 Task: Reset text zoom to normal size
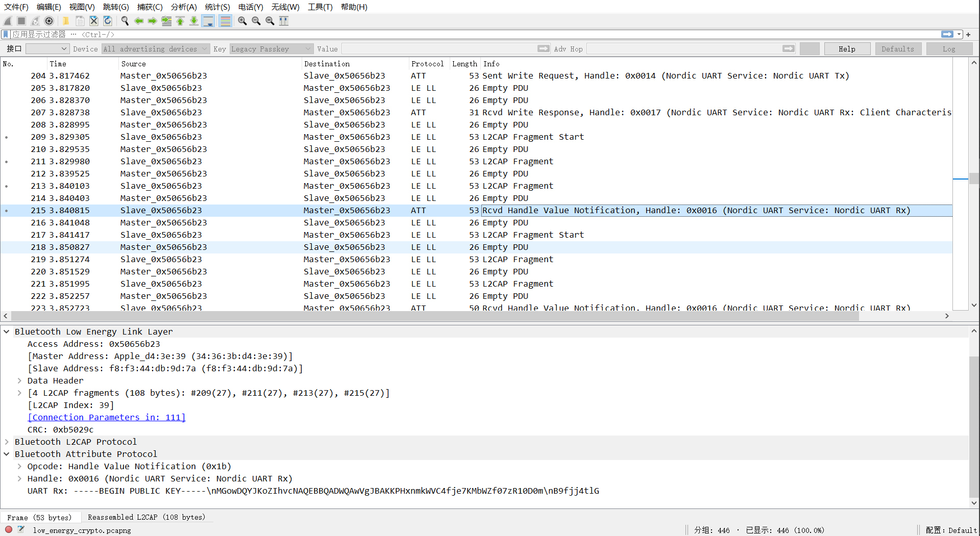(x=270, y=21)
